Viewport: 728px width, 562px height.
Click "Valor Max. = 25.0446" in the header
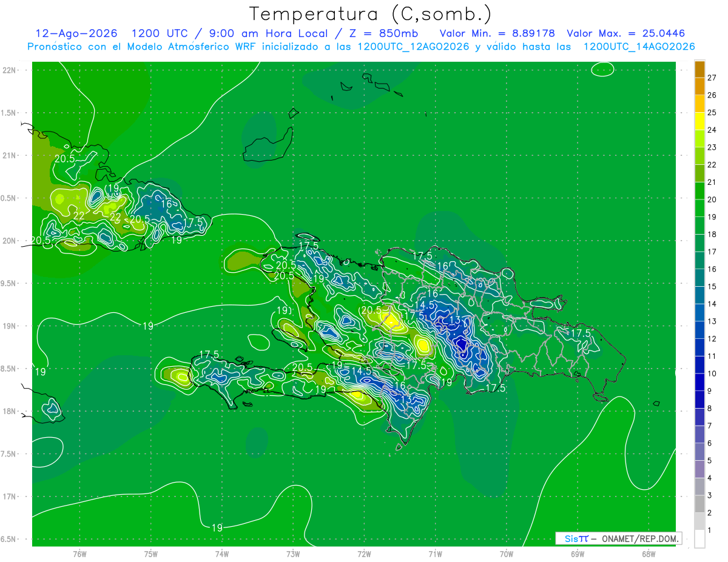tap(625, 33)
